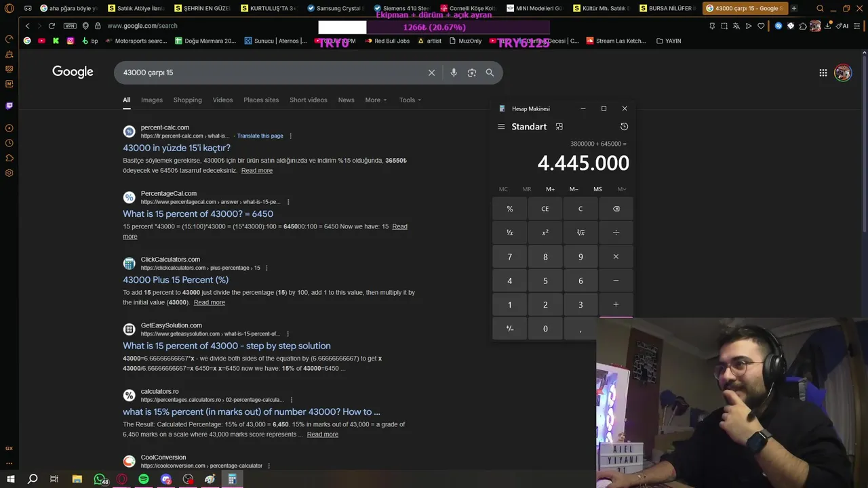This screenshot has width=868, height=488.
Task: Open options menu for GetEasySolution.com result
Action: tap(288, 333)
